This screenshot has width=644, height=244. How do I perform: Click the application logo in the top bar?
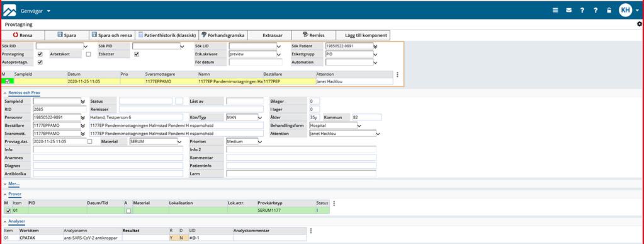point(9,10)
